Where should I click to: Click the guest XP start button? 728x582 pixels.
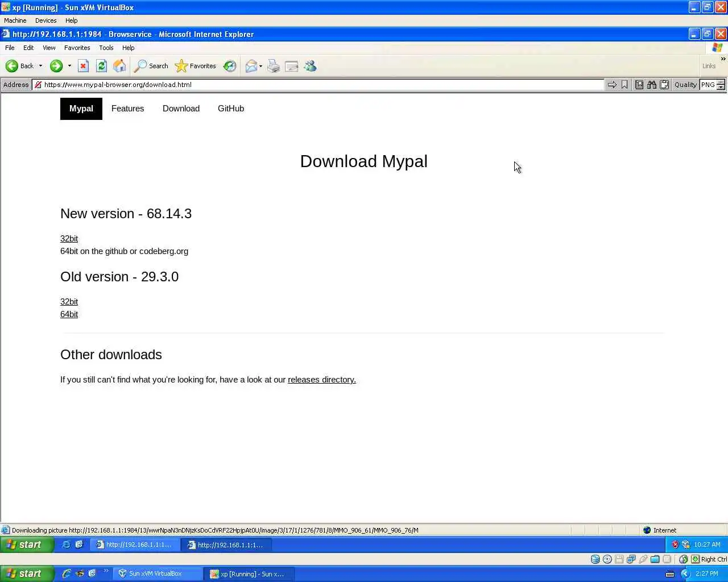point(27,544)
